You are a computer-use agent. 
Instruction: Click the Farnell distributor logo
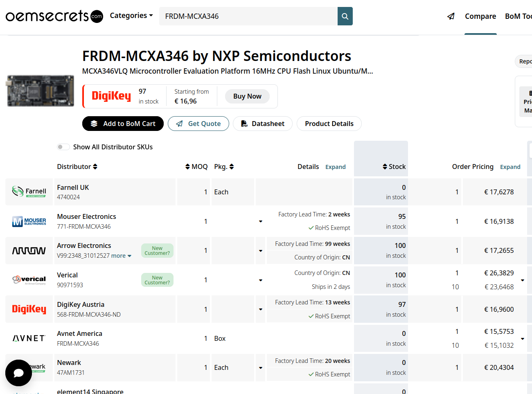pyautogui.click(x=29, y=191)
